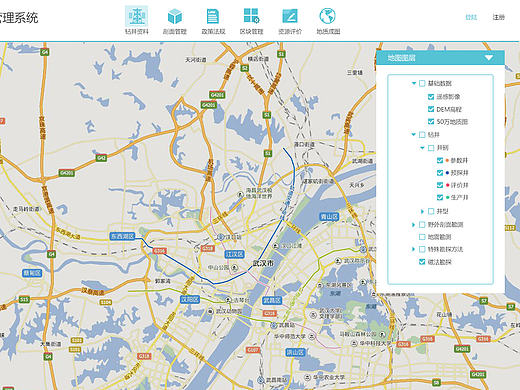Click the G42 highway shield on map

(101, 158)
